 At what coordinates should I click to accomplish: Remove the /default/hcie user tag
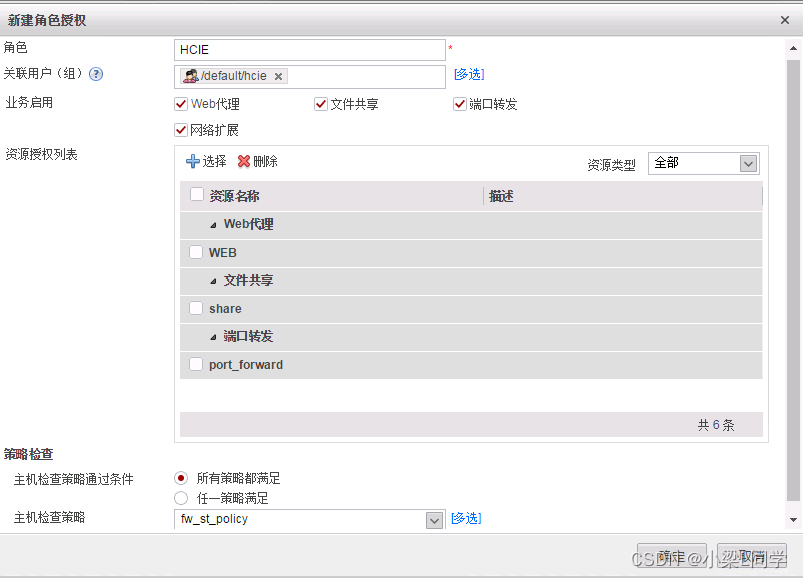278,76
